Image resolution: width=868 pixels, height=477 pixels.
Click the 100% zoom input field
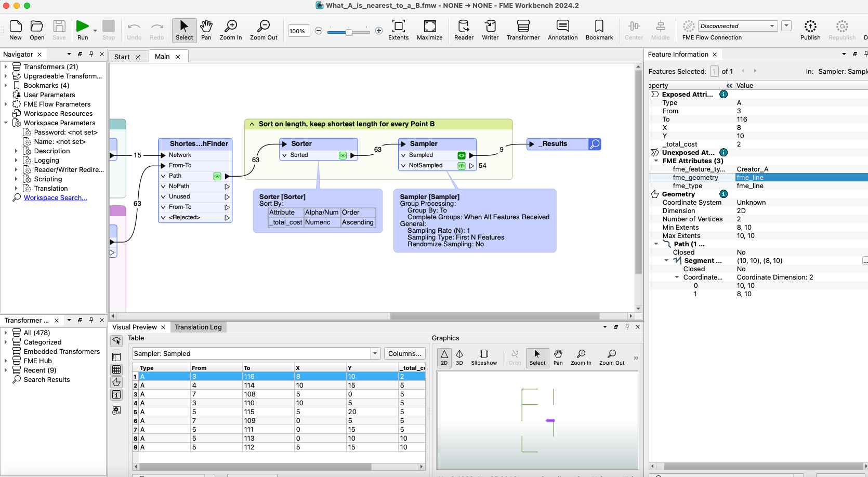coord(298,31)
